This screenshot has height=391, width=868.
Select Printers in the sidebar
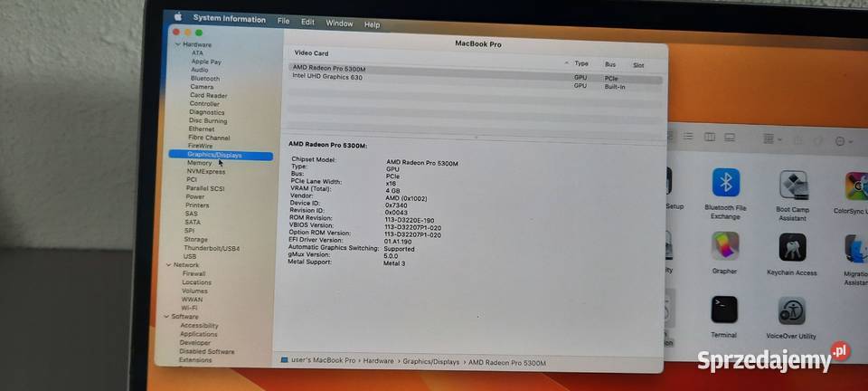pos(197,205)
